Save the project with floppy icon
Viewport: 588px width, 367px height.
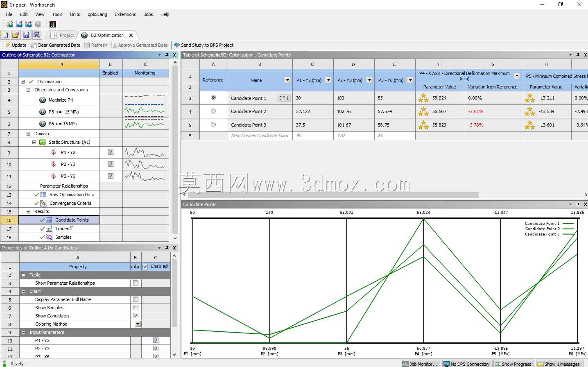click(26, 35)
